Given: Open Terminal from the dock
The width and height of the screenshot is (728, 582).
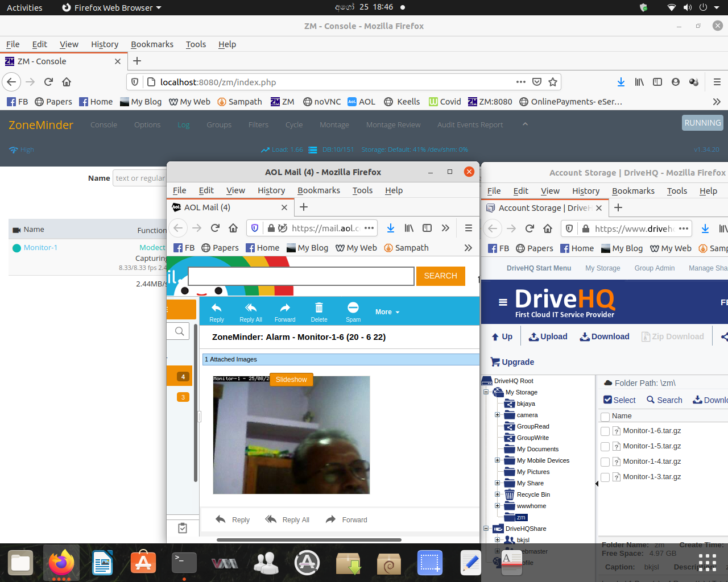Looking at the screenshot, I should coord(184,563).
